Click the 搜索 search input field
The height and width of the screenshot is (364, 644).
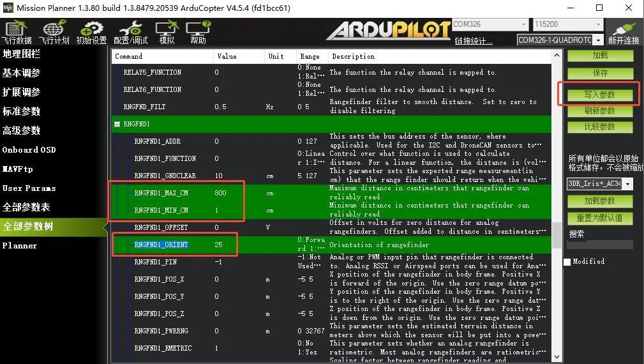(x=600, y=245)
